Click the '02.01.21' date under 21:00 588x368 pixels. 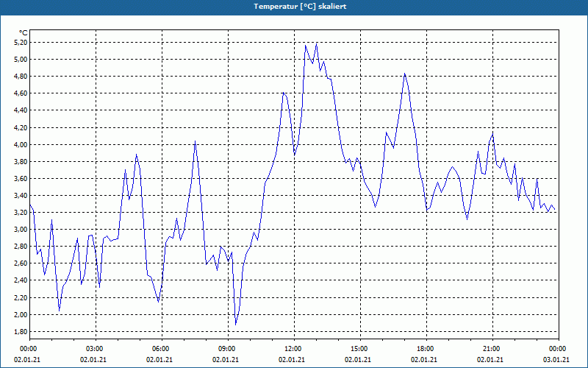pos(490,360)
